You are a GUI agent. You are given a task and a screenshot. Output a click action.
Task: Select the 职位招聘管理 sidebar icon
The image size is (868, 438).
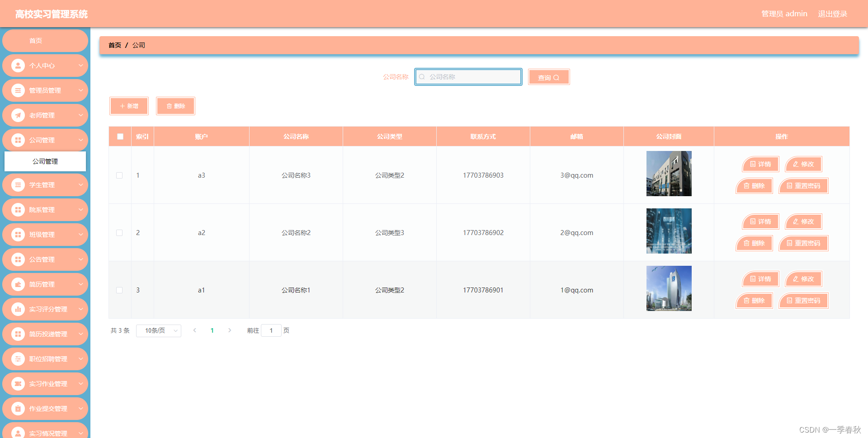[18, 358]
